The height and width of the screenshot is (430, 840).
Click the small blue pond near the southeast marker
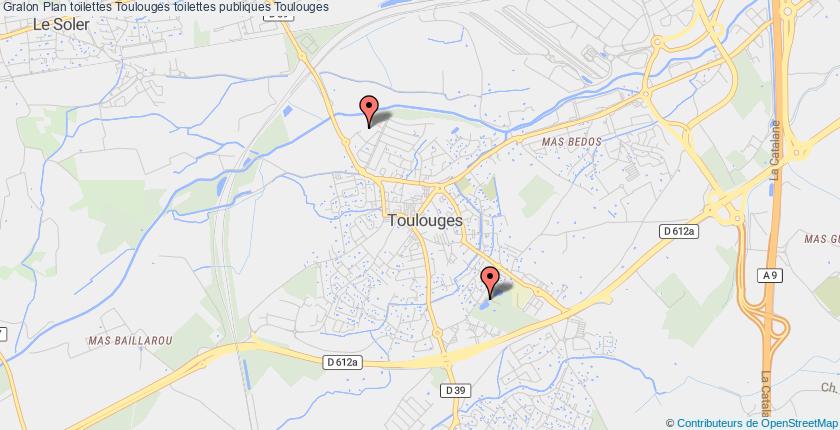pos(484,305)
